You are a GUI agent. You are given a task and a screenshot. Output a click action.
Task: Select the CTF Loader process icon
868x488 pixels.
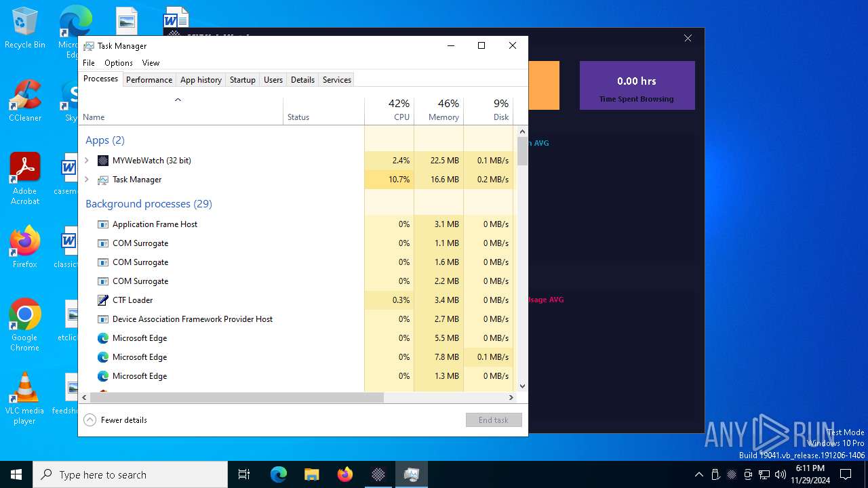103,300
